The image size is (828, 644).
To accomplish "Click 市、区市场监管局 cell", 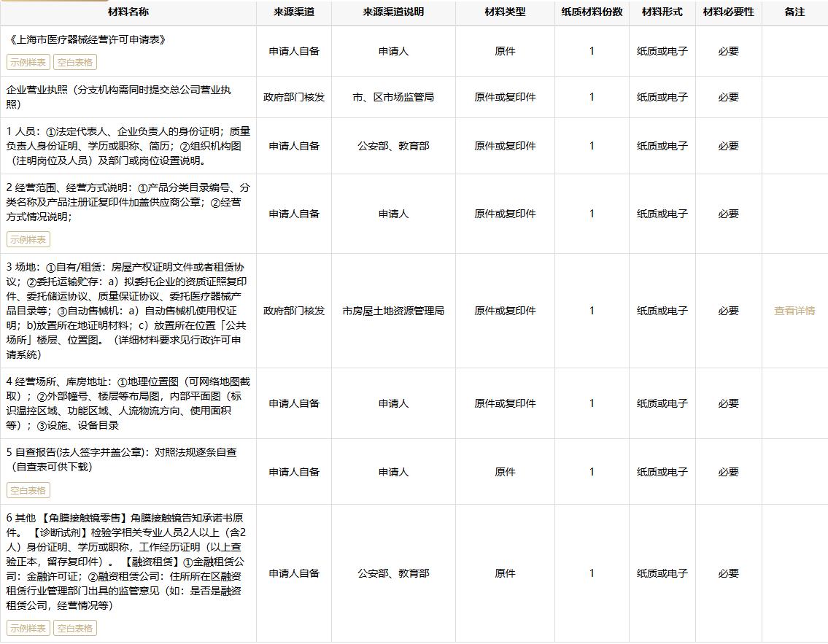I will pyautogui.click(x=393, y=97).
